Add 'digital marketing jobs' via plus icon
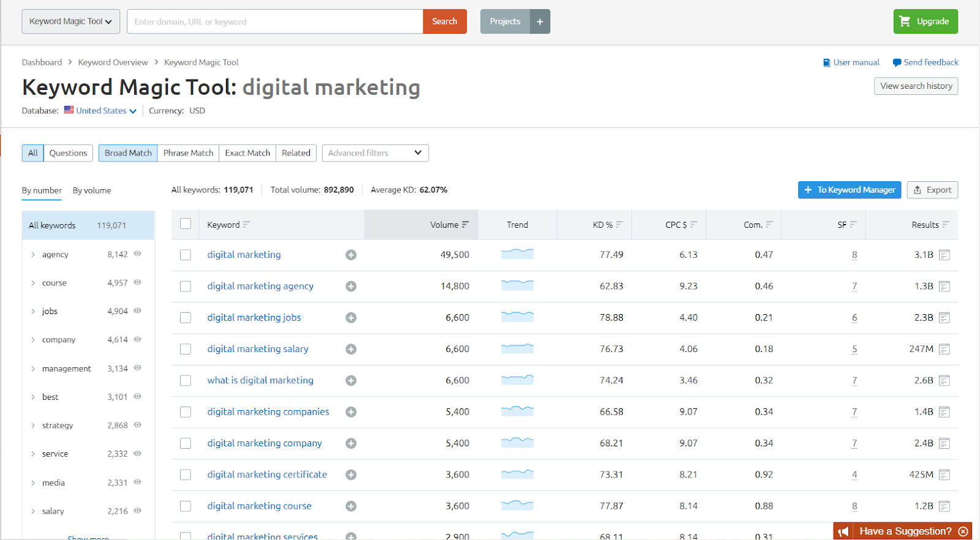The image size is (980, 540). point(351,318)
